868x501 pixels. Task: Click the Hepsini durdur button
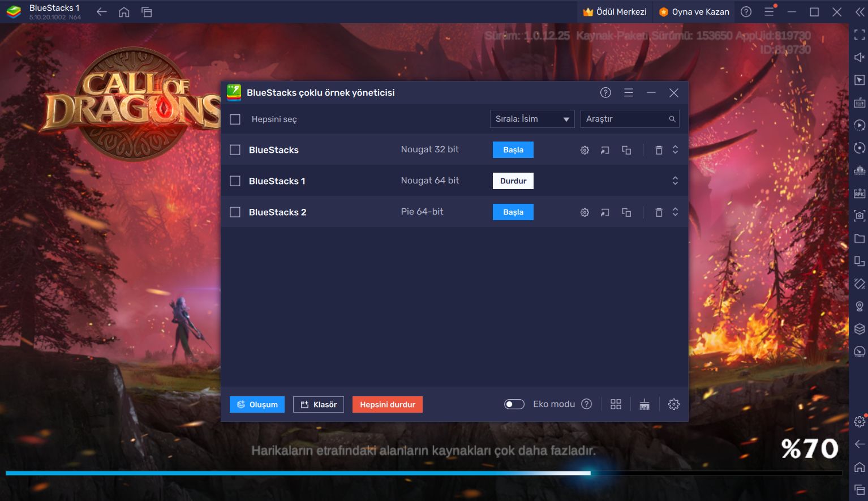[388, 404]
